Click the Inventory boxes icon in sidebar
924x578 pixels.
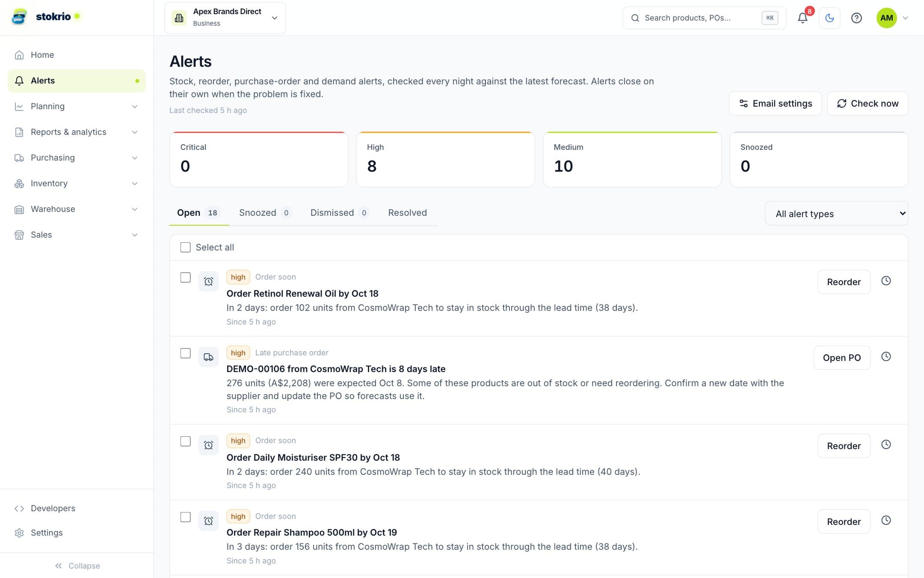19,183
